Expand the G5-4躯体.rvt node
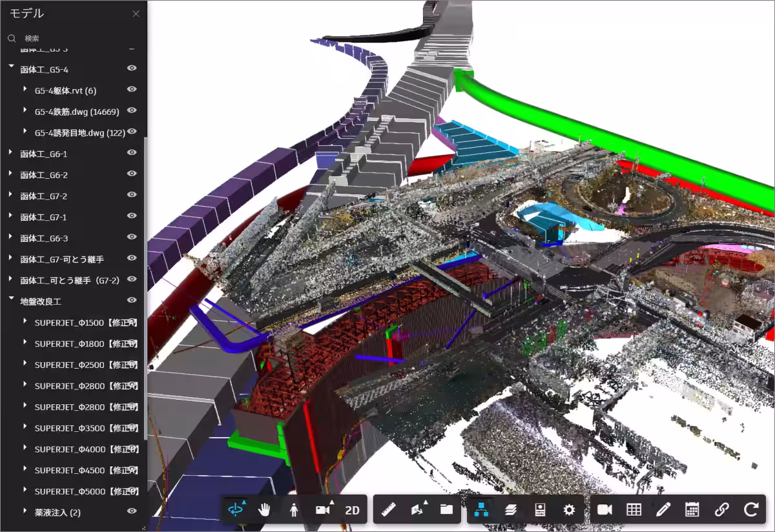Viewport: 775px width, 532px height. click(25, 89)
